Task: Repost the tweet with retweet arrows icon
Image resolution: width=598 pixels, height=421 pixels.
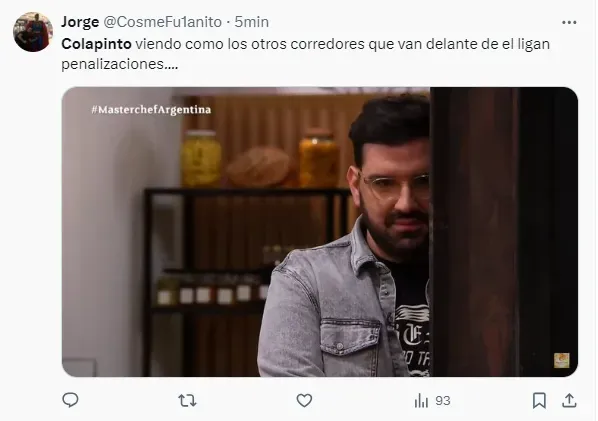Action: click(x=187, y=400)
